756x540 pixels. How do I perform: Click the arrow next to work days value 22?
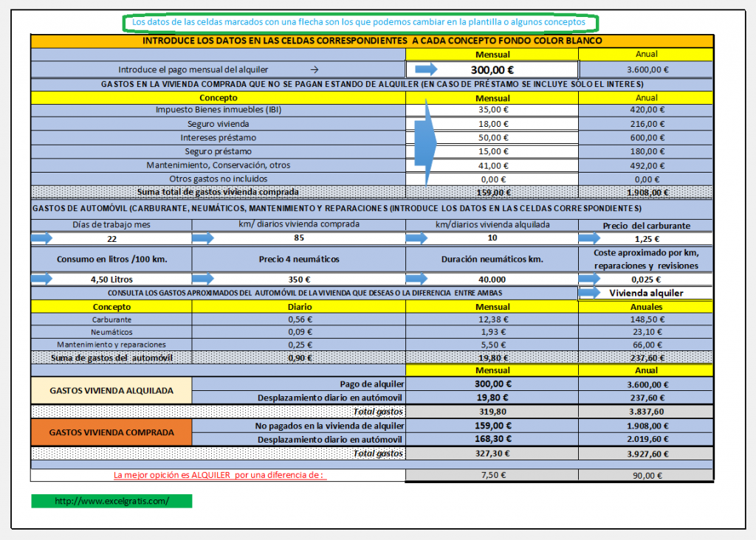tap(43, 238)
